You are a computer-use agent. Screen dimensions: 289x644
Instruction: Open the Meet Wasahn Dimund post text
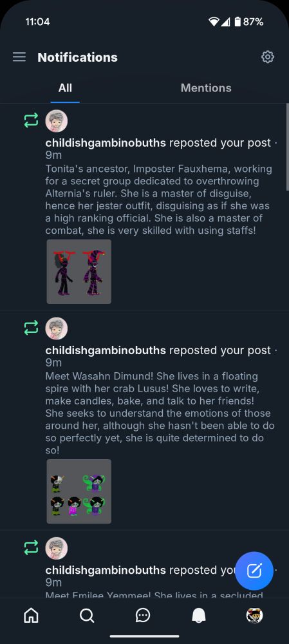160,413
